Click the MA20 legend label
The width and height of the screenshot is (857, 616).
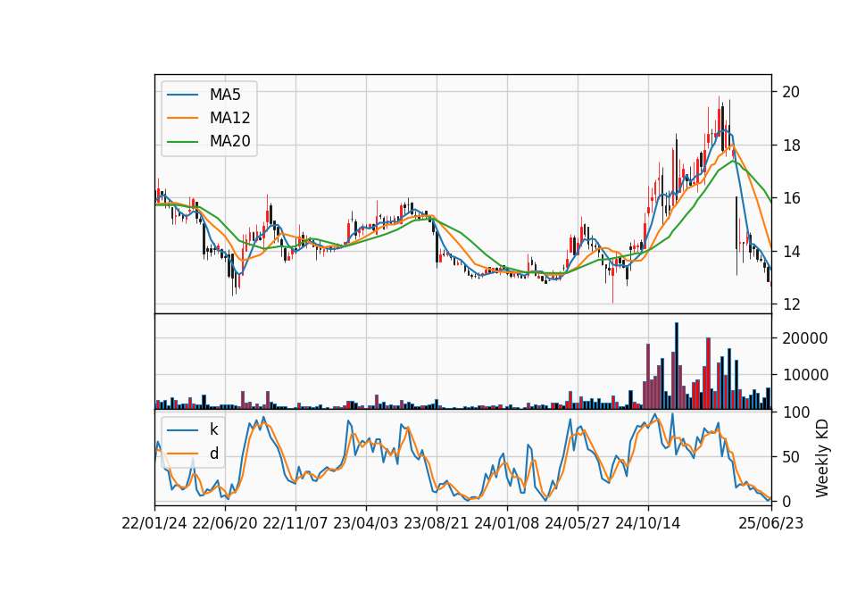point(229,141)
